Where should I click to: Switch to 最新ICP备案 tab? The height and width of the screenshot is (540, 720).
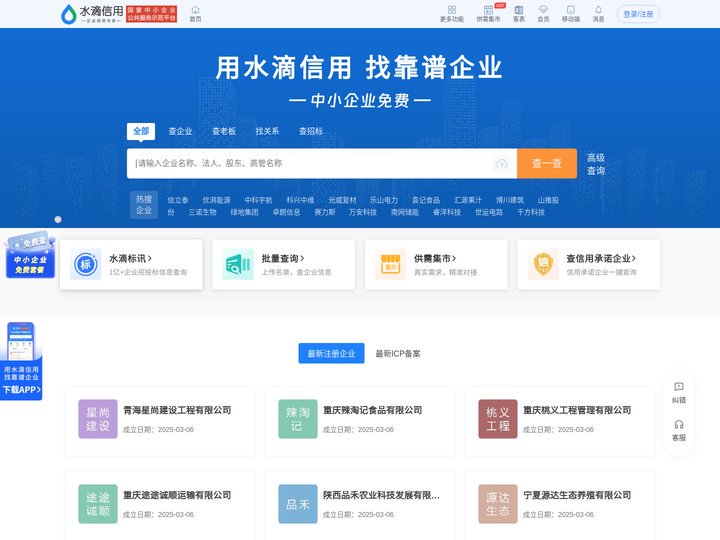(398, 354)
